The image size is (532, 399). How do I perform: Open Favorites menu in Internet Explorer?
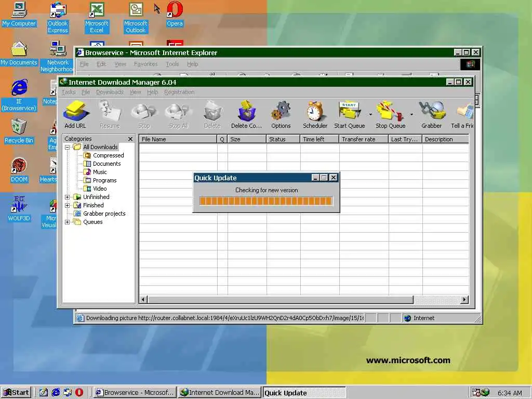(145, 64)
